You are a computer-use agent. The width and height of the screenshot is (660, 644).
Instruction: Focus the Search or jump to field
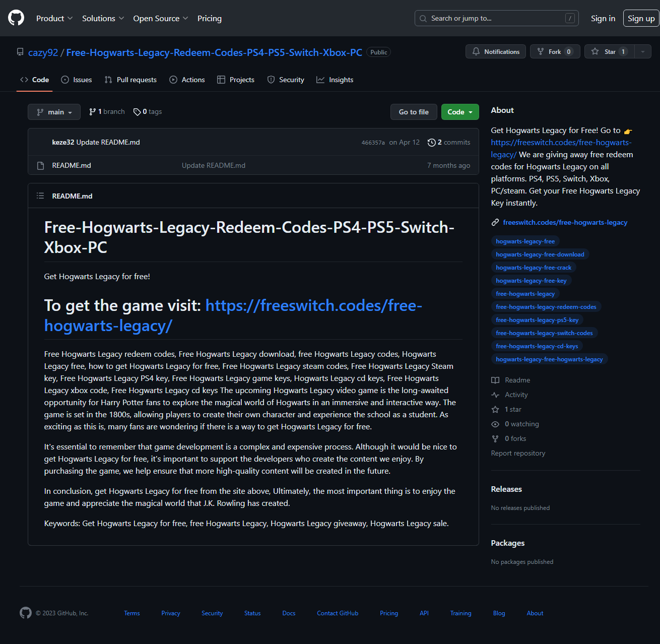(x=497, y=18)
